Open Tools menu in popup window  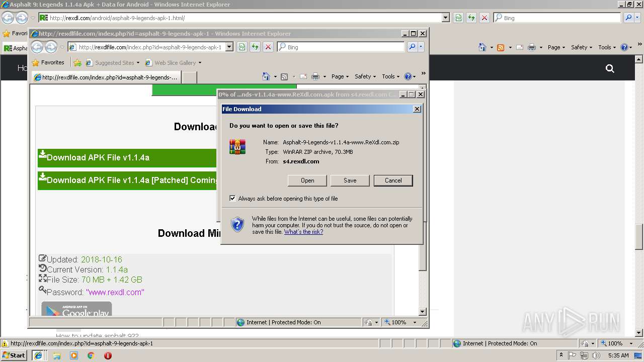click(391, 76)
